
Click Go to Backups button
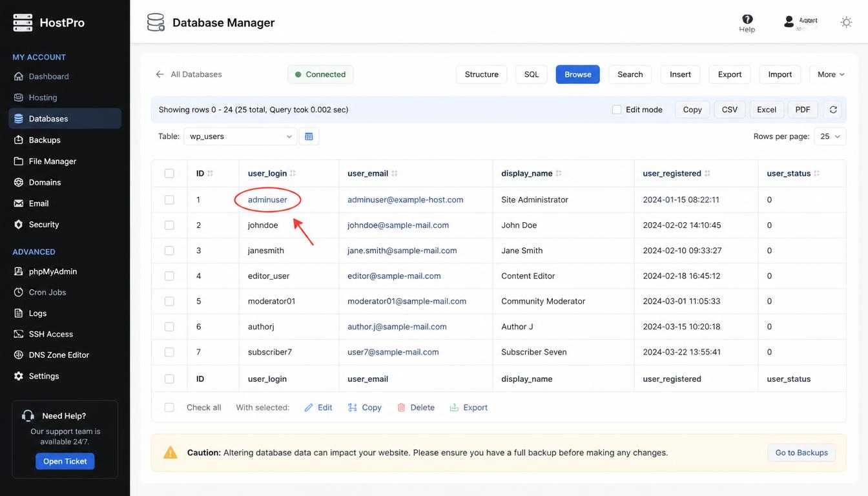(x=801, y=453)
